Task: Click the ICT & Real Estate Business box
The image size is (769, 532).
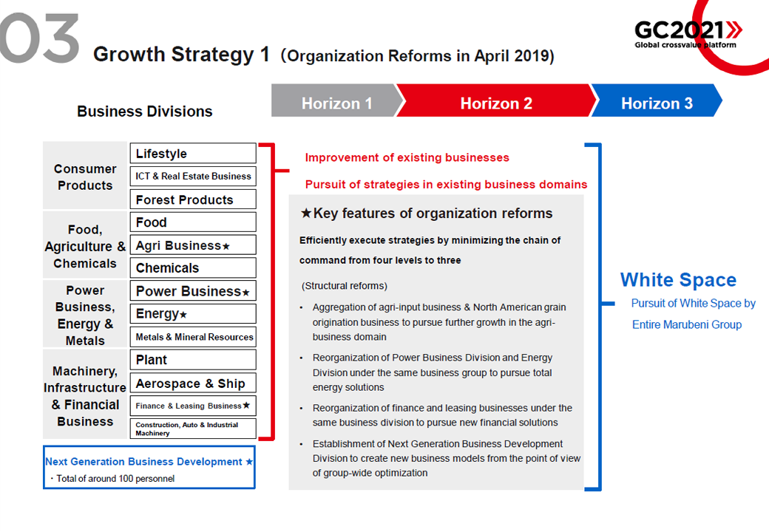Action: [193, 177]
